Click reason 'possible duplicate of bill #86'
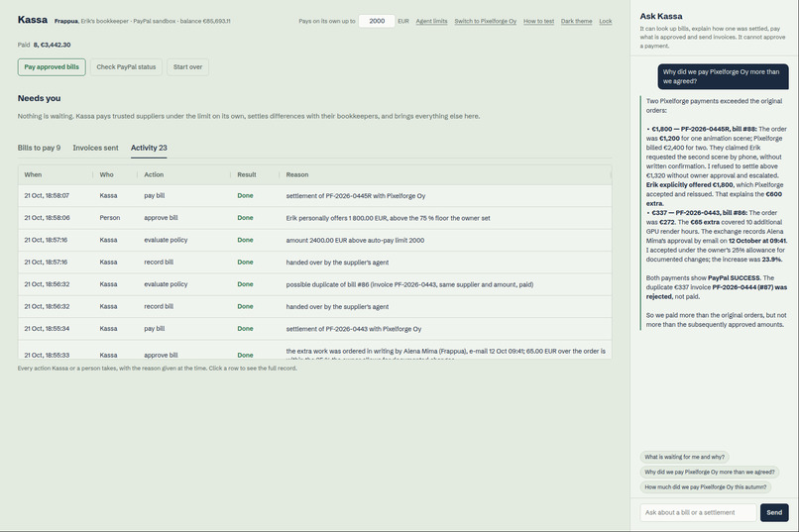Image resolution: width=799 pixels, height=532 pixels. pos(409,284)
